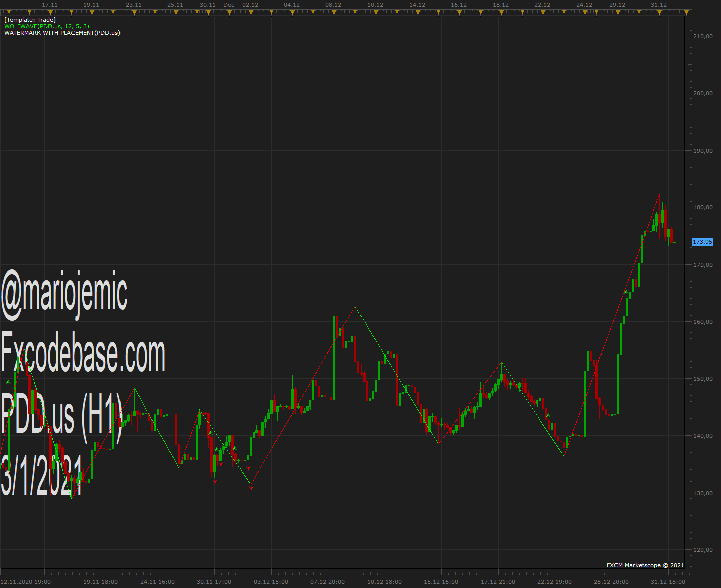Click the 18.12 date on top axis
The height and width of the screenshot is (588, 721).
[501, 5]
